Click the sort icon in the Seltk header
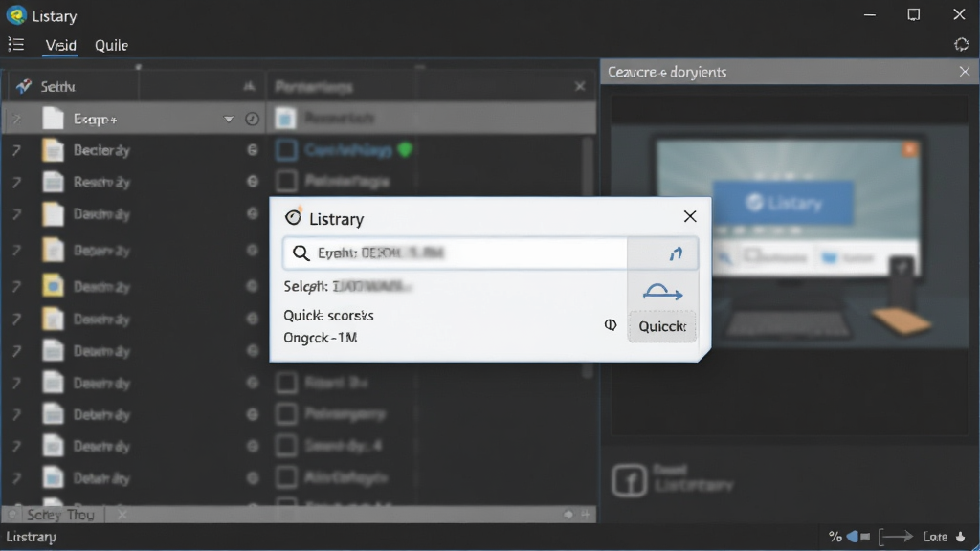Image resolution: width=980 pixels, height=551 pixels. pyautogui.click(x=250, y=87)
